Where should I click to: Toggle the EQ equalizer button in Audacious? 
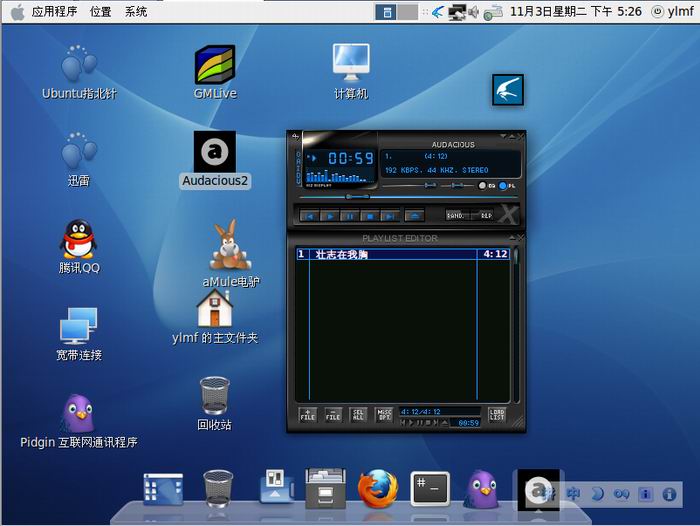(x=487, y=185)
